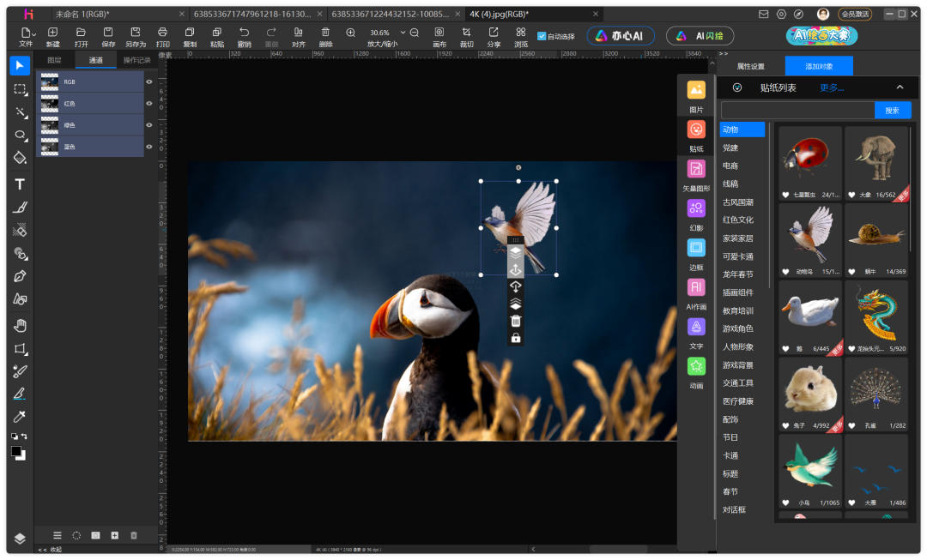Select the Hand pan tool

coord(20,325)
